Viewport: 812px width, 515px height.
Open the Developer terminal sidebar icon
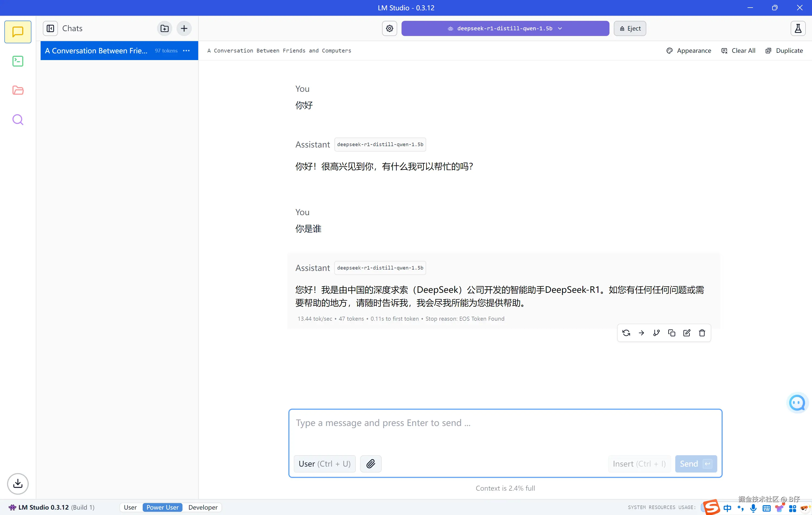click(18, 61)
